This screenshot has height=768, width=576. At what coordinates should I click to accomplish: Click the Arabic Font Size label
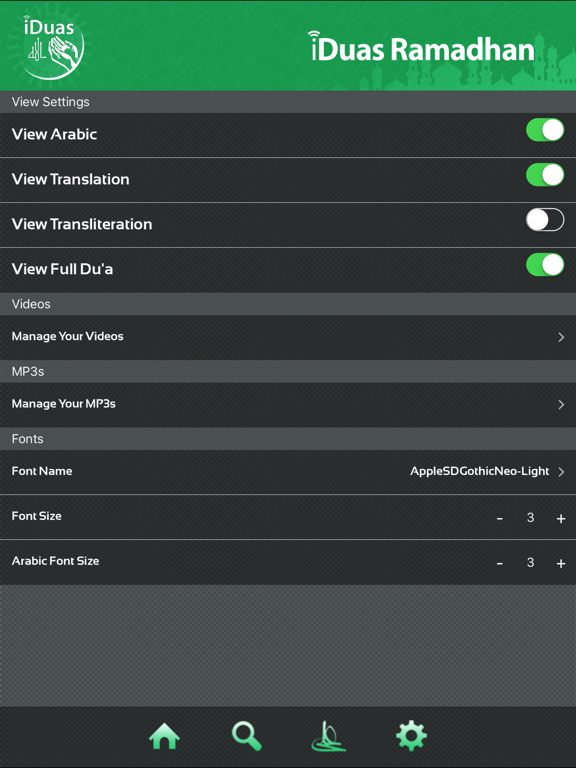click(55, 561)
